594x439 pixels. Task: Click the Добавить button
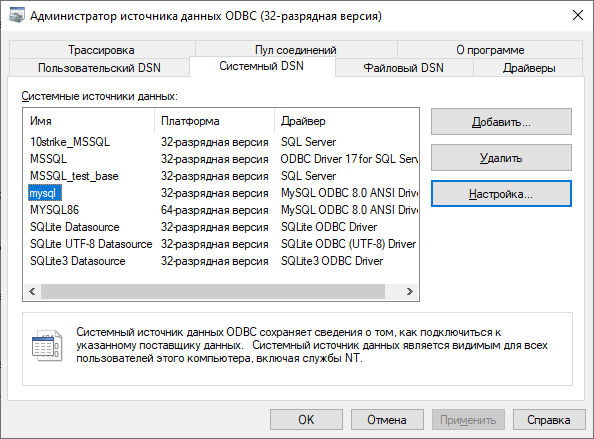coord(501,122)
